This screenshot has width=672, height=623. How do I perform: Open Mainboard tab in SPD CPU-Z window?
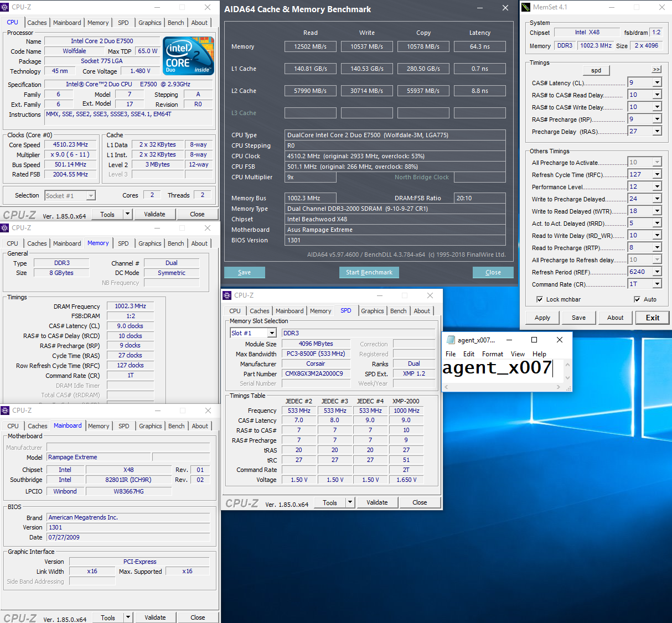click(x=290, y=311)
